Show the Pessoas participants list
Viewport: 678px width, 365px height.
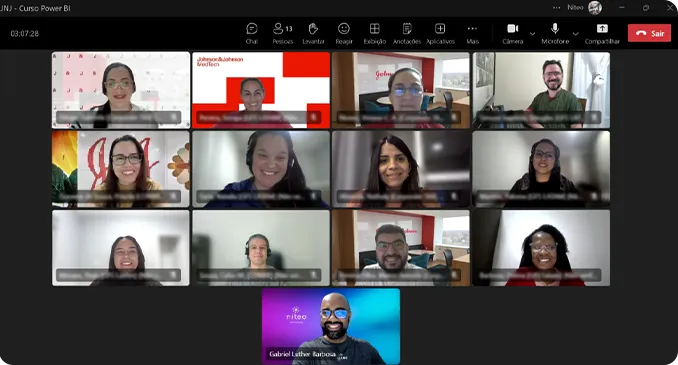coord(283,33)
